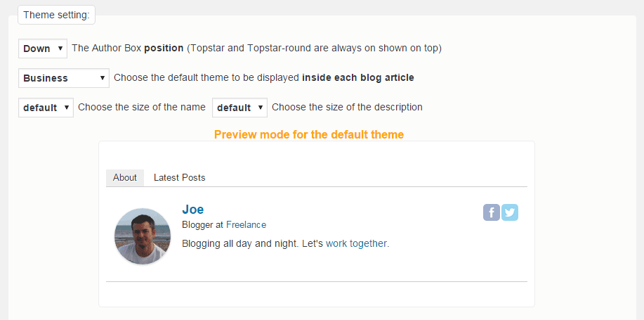Image resolution: width=644 pixels, height=320 pixels.
Task: Open the name size dropdown
Action: click(x=46, y=108)
